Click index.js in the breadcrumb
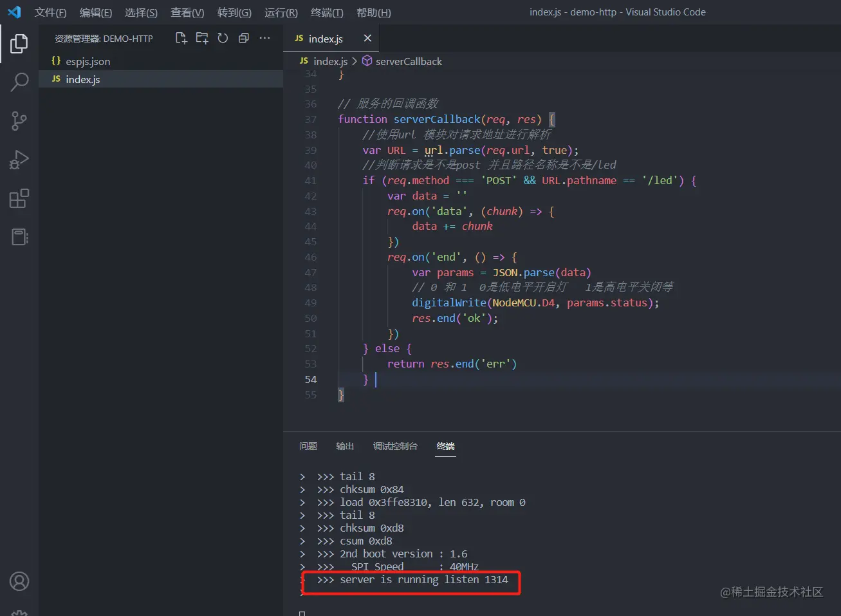 pos(330,61)
